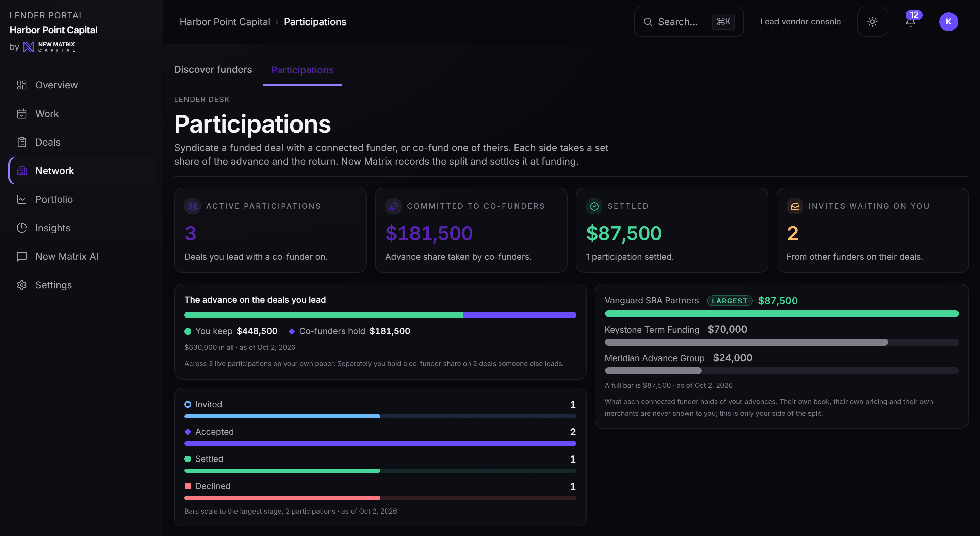Click the Settled stage row label
This screenshot has height=536, width=980.
click(209, 459)
